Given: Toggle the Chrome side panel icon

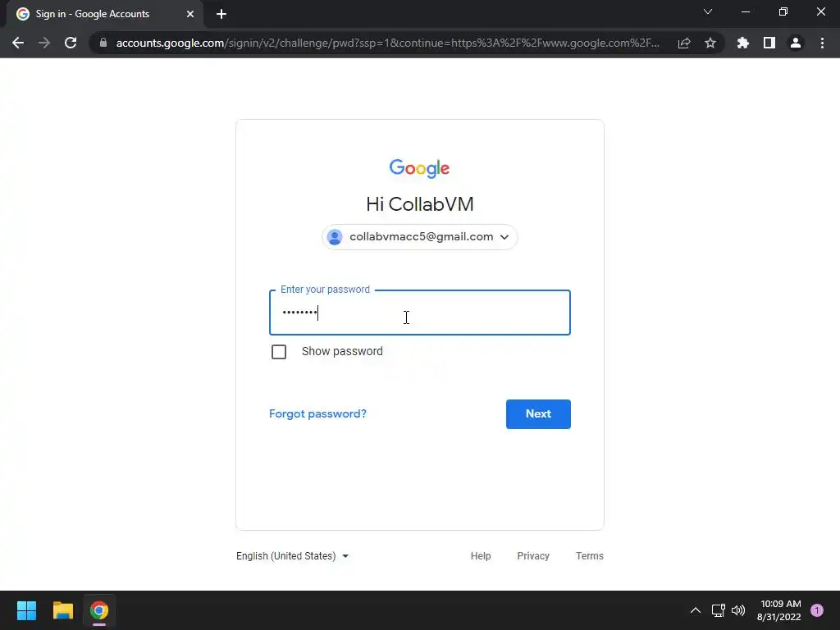Looking at the screenshot, I should [x=769, y=43].
